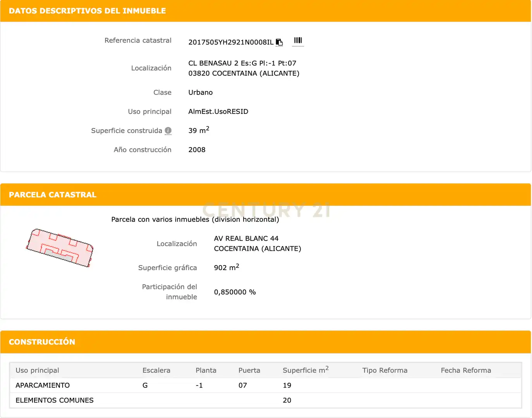
Task: Select the APARCAMIENTO table row
Action: (x=266, y=385)
